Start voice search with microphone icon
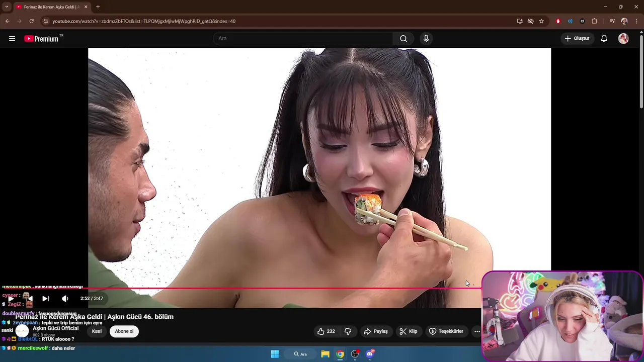Viewport: 644px width, 362px height. (426, 39)
